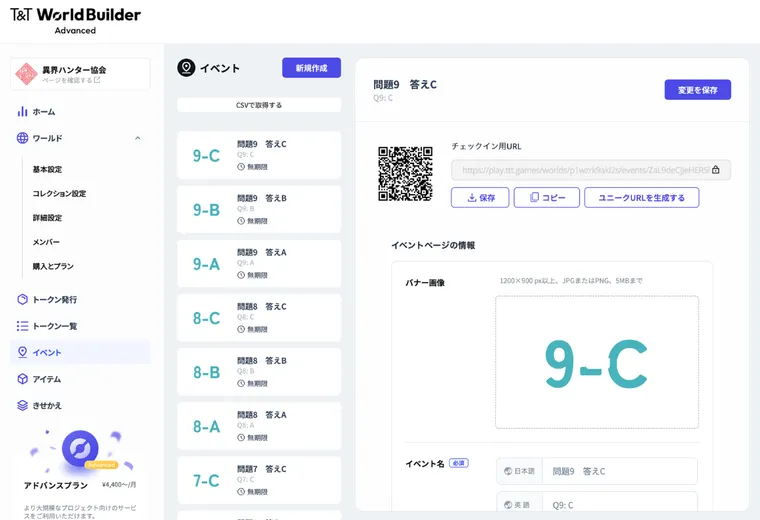Click the English event name field
This screenshot has width=760, height=520.
619,504
